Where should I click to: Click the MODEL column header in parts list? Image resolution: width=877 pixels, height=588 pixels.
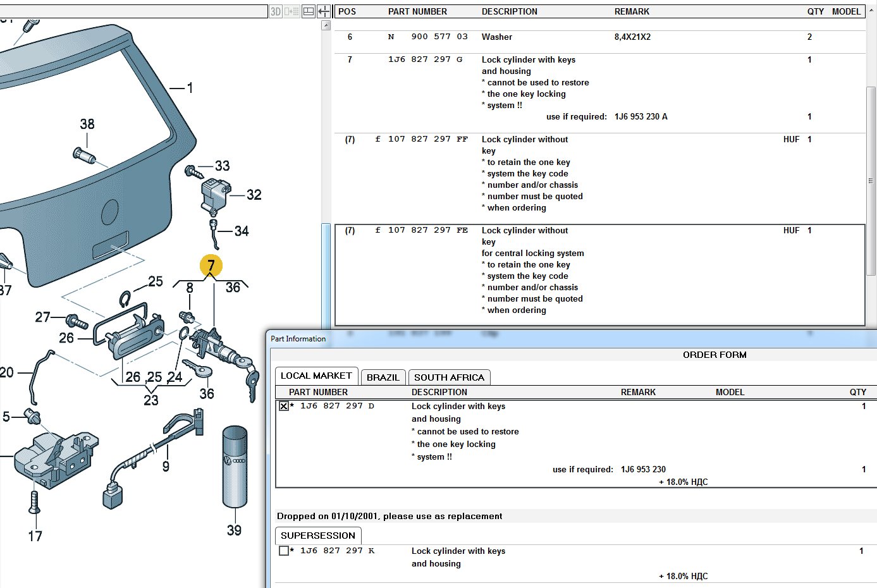point(846,11)
